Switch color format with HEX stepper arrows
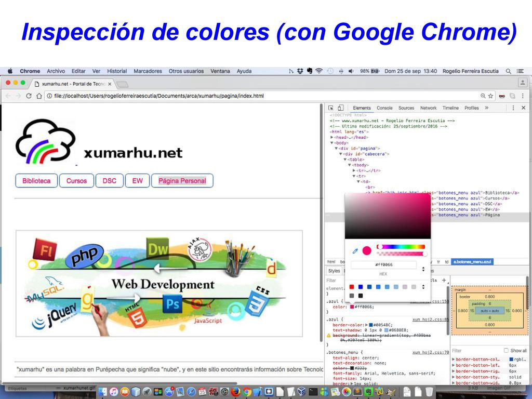The width and height of the screenshot is (532, 399). click(423, 270)
